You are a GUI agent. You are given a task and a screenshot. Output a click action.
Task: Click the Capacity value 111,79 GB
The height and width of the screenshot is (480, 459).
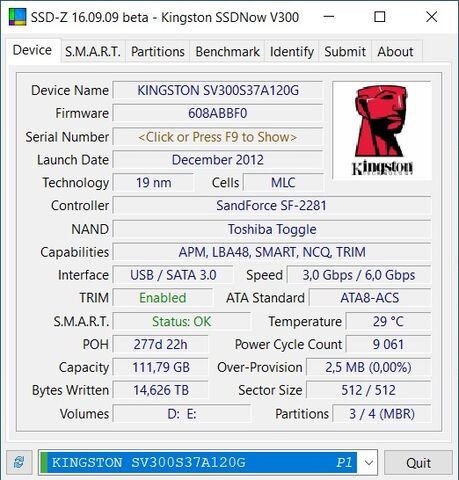(161, 367)
